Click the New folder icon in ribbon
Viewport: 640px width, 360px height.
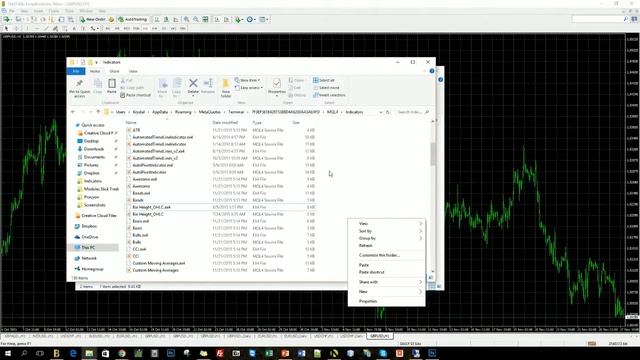(226, 88)
